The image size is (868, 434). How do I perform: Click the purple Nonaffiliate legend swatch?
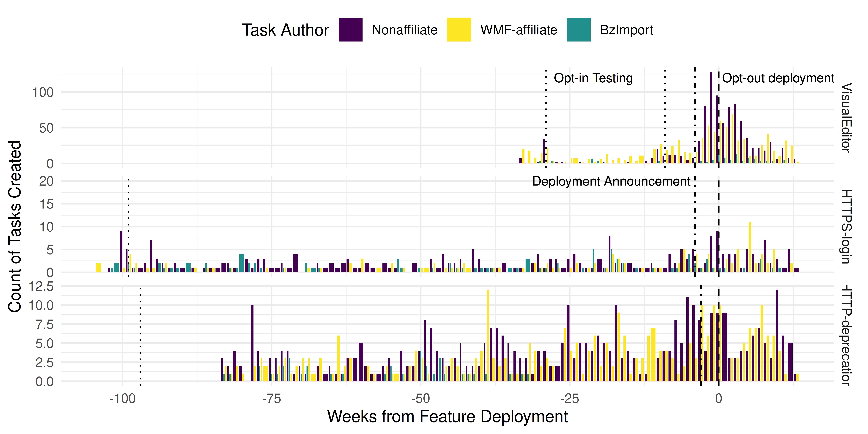(350, 30)
